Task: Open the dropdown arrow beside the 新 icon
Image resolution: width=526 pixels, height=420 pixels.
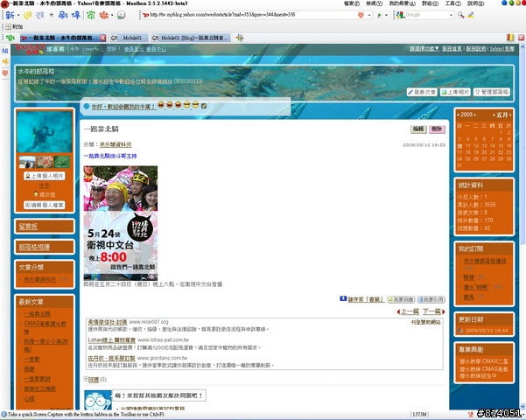Action: (18, 15)
